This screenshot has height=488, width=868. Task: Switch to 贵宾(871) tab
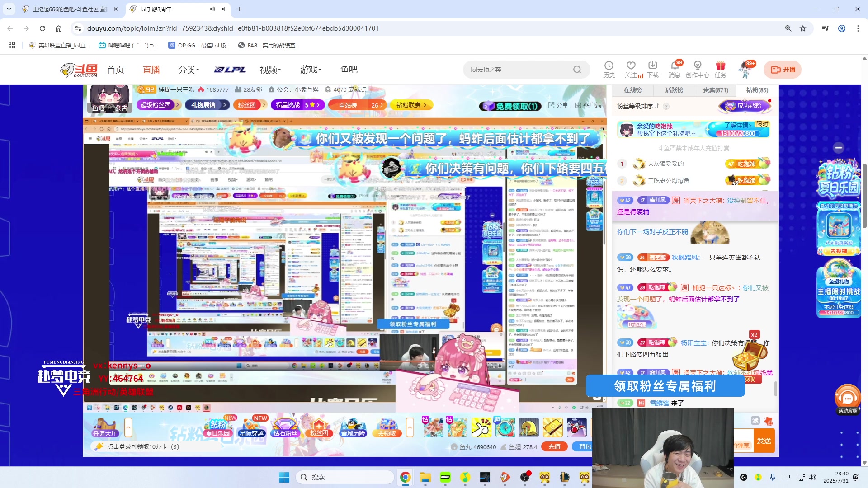716,90
